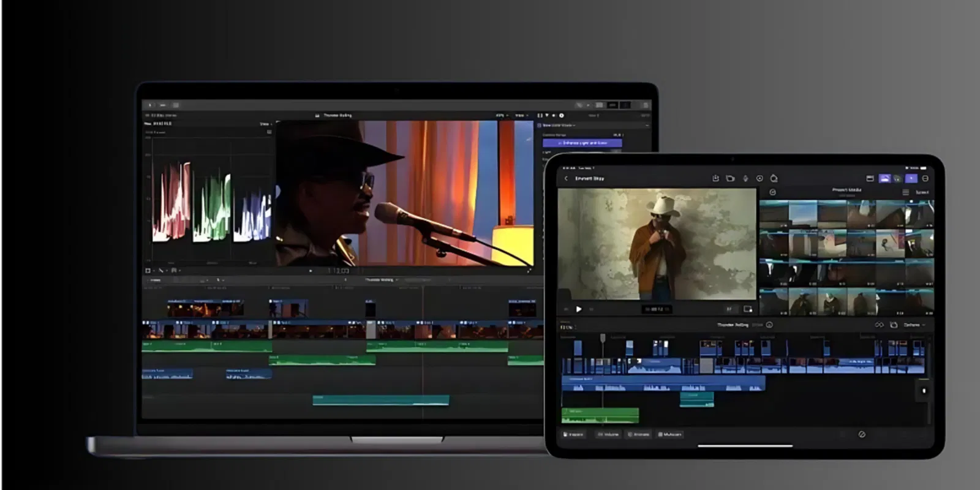
Task: Click the fullscreen arrows at viewer corner
Action: (x=529, y=270)
